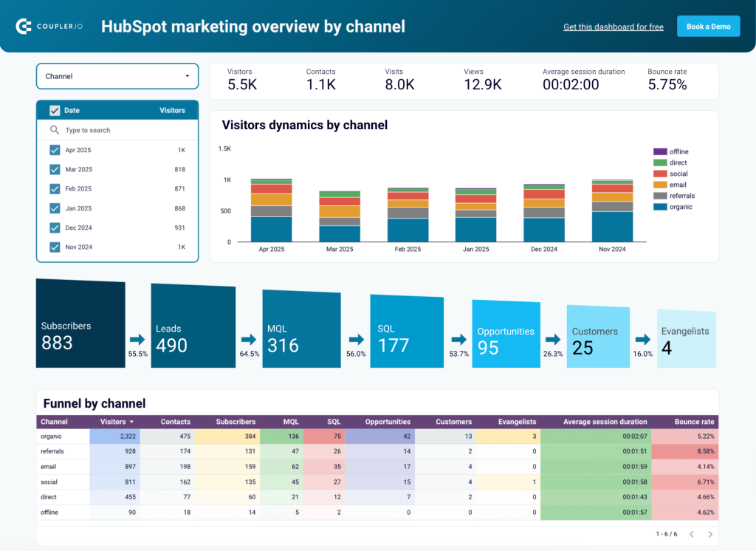Click the Evangelists 4 funnel card
756x551 pixels.
tap(686, 339)
